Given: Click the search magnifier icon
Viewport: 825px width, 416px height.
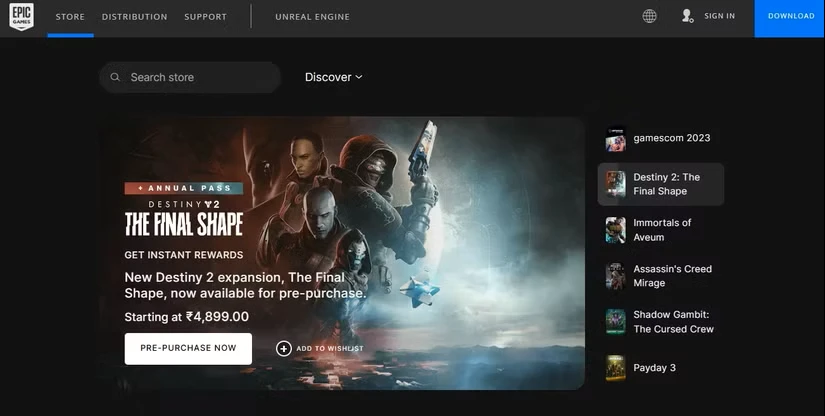Looking at the screenshot, I should coord(115,77).
